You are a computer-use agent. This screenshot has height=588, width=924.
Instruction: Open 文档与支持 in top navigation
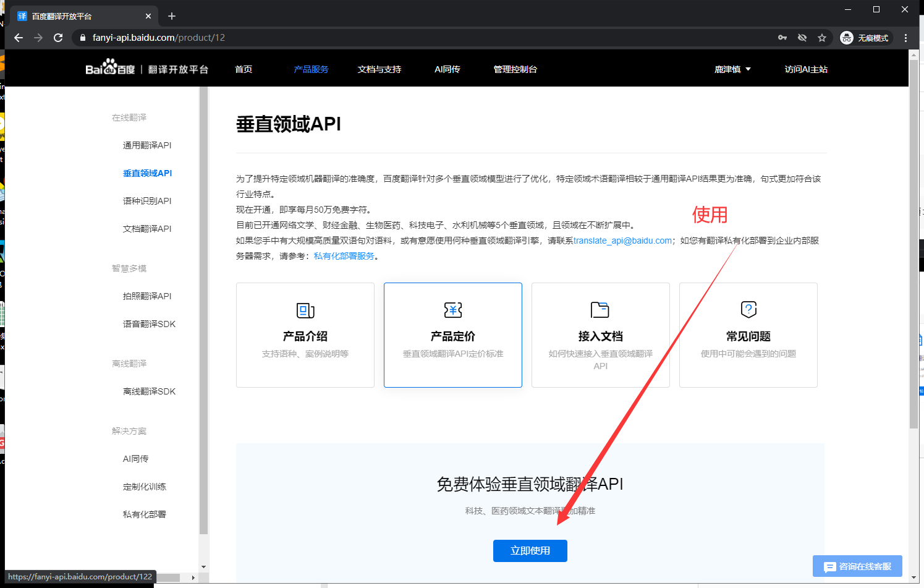[379, 69]
